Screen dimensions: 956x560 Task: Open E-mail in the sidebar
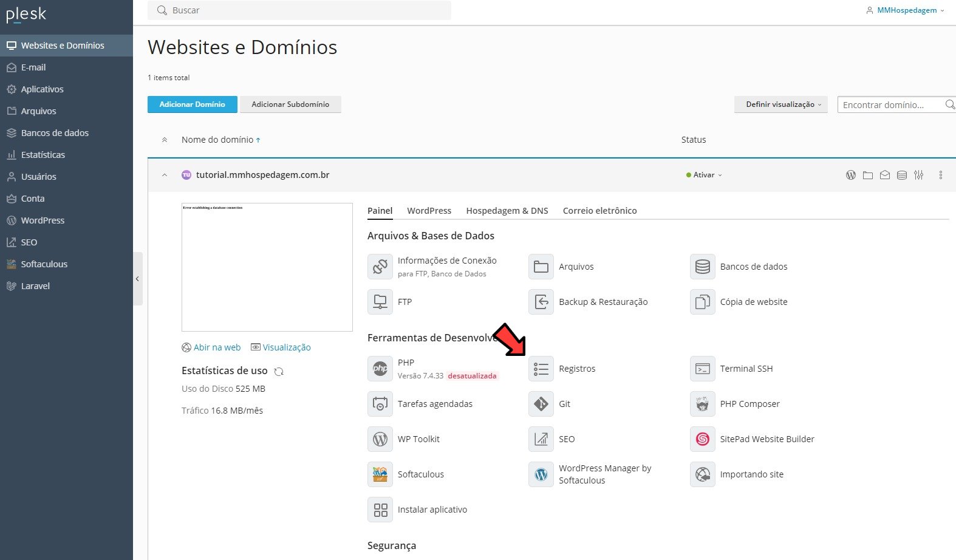(x=66, y=67)
